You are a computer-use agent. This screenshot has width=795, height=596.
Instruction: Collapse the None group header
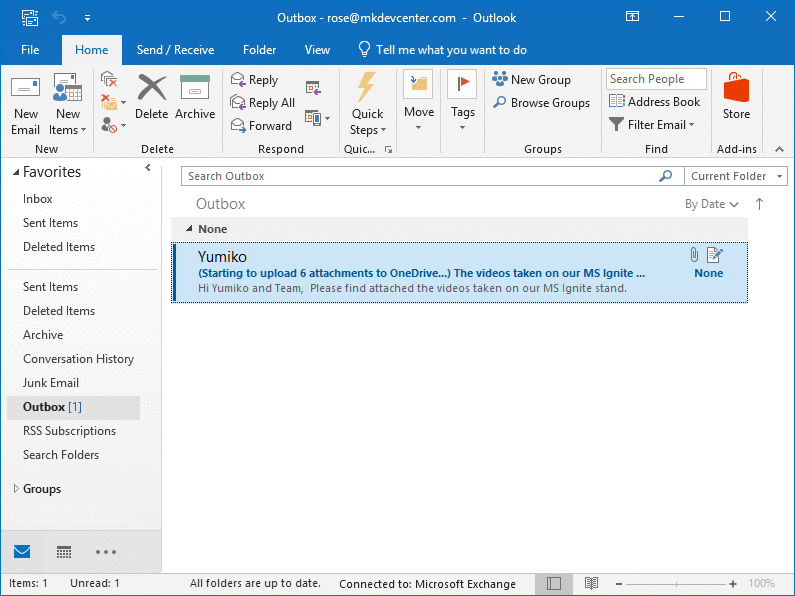point(189,229)
